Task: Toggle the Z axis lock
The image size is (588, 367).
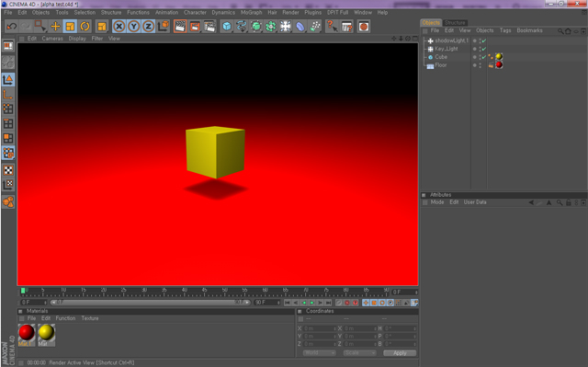Action: (149, 27)
